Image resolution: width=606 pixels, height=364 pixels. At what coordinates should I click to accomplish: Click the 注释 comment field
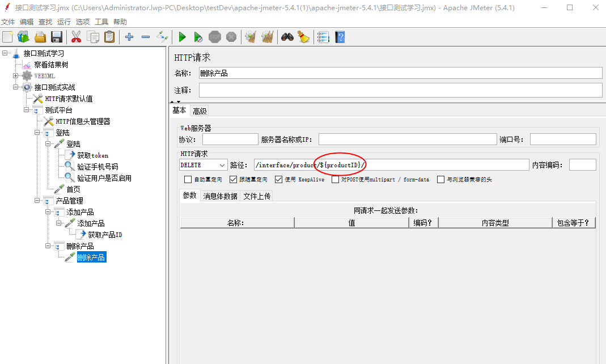(400, 90)
